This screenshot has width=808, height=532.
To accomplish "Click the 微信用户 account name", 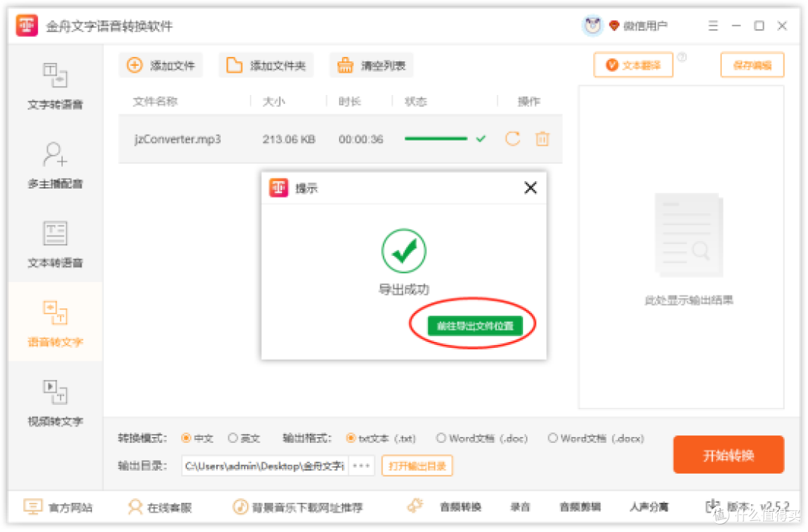I will [645, 25].
